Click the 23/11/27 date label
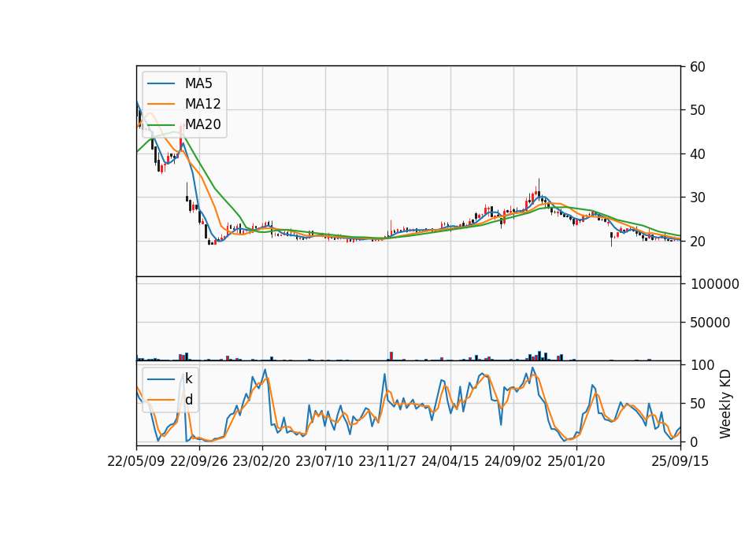This screenshot has height=543, width=756. [x=387, y=461]
